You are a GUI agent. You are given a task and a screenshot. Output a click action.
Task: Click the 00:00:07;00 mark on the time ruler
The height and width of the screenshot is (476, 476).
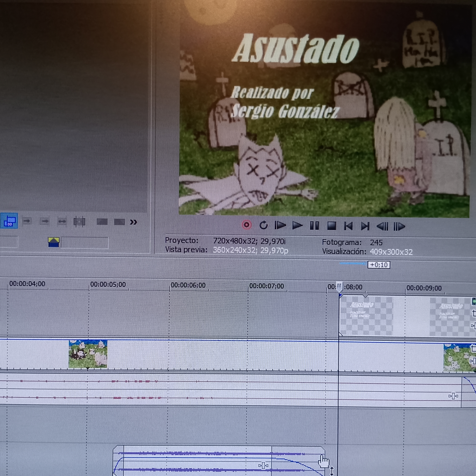click(267, 286)
